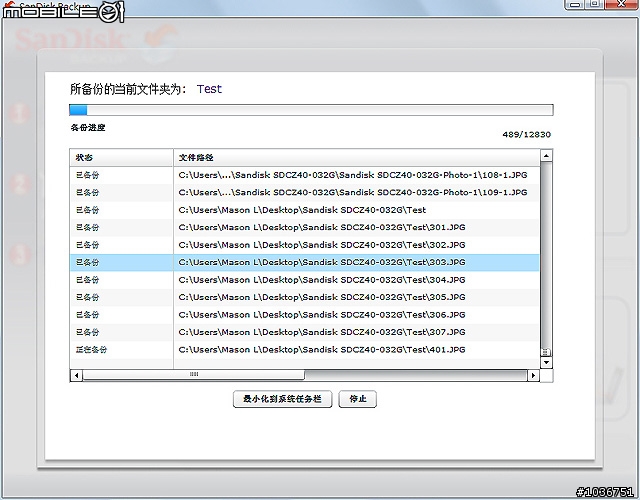The height and width of the screenshot is (500, 640).
Task: Select the row for Photo-1\108-1.JPG
Action: [304, 175]
